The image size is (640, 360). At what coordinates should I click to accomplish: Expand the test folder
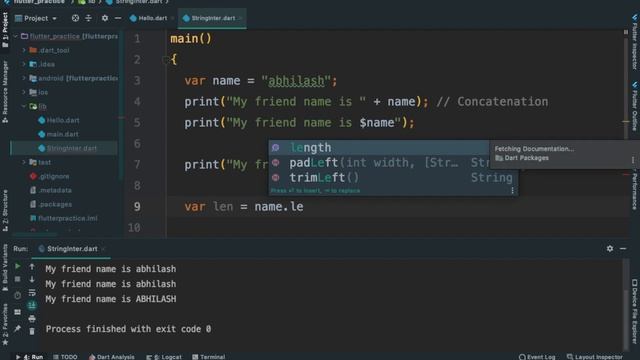tap(24, 162)
